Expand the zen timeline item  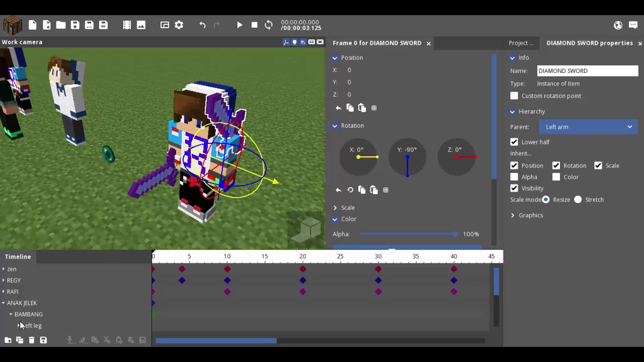pos(4,269)
